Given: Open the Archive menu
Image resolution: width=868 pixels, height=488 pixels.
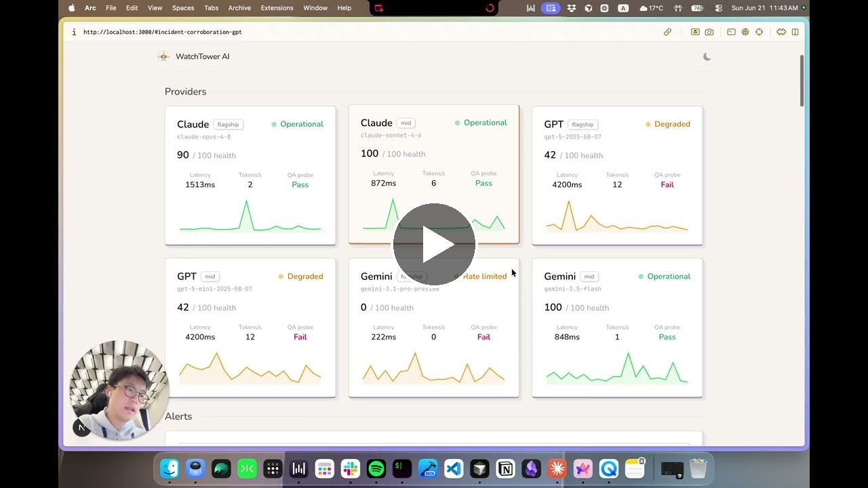Looking at the screenshot, I should [x=239, y=8].
